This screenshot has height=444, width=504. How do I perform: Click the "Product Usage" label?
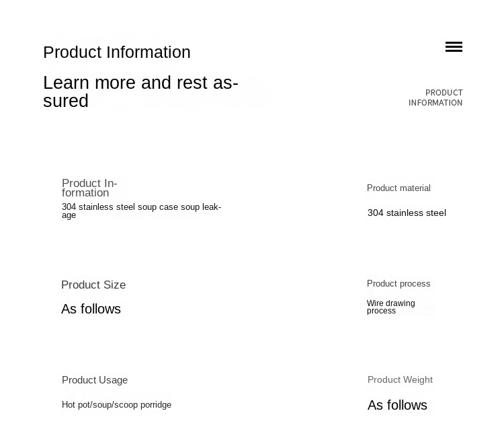coord(95,380)
